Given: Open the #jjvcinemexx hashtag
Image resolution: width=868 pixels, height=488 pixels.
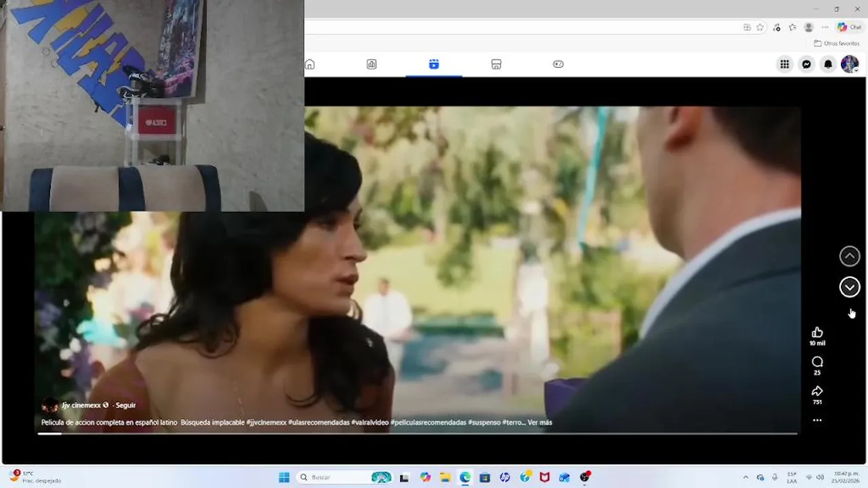Looking at the screenshot, I should (266, 422).
